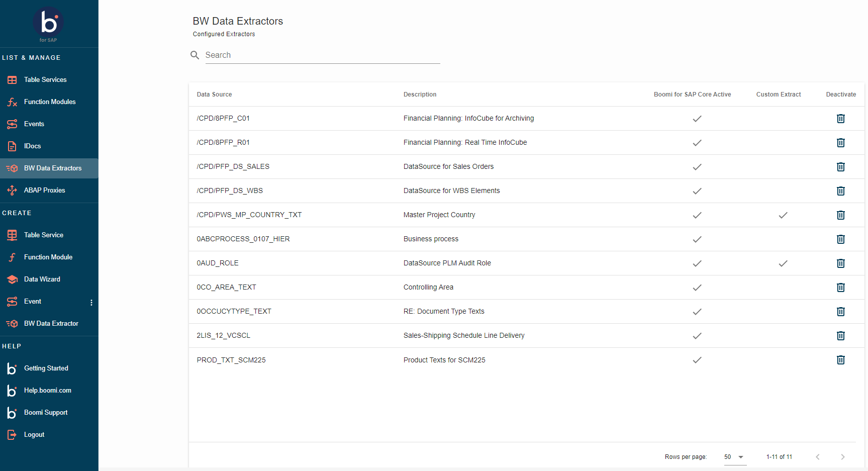Click the search magnifier icon
Image resolution: width=868 pixels, height=471 pixels.
click(x=195, y=55)
